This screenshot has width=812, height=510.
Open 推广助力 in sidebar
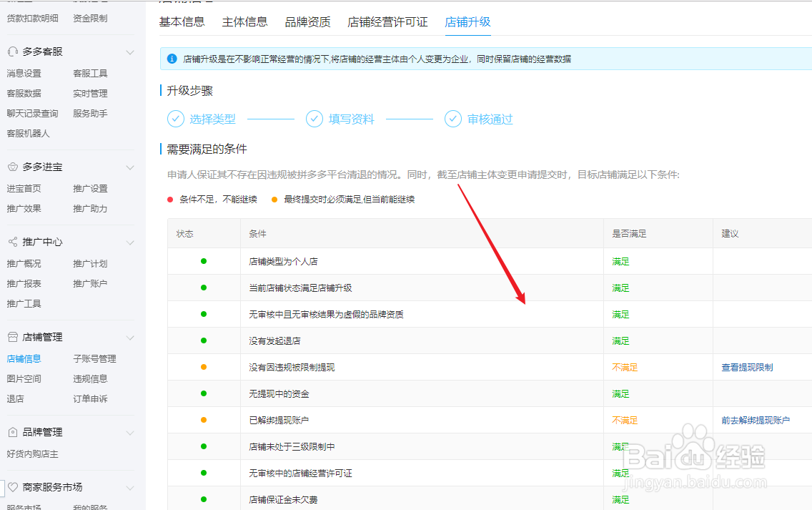pos(90,209)
